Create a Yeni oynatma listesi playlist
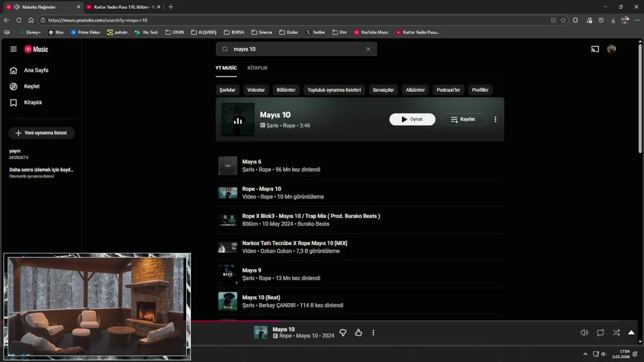 [x=41, y=133]
